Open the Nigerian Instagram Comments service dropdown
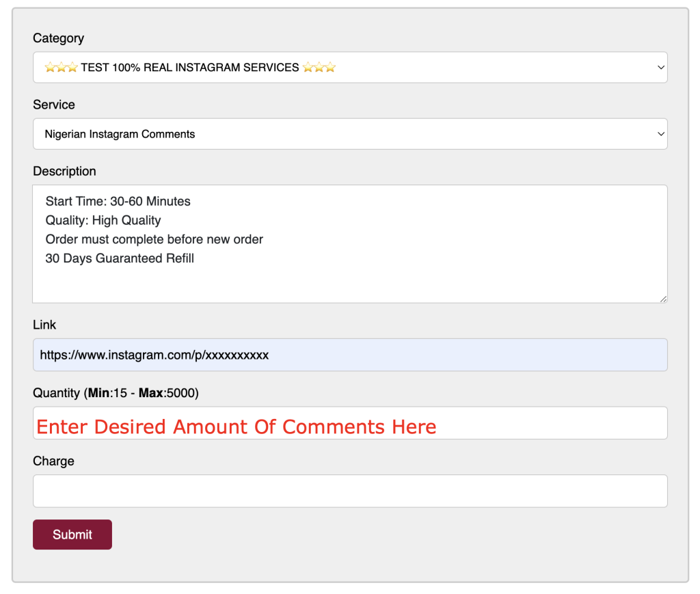 pyautogui.click(x=350, y=134)
